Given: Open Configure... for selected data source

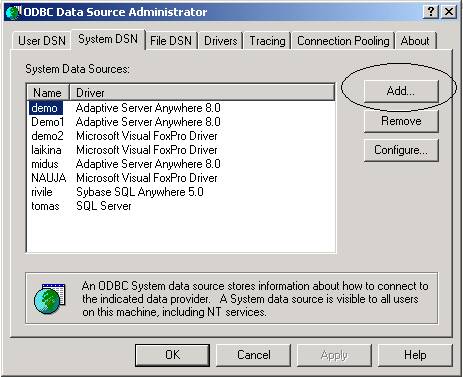Looking at the screenshot, I should [x=401, y=150].
